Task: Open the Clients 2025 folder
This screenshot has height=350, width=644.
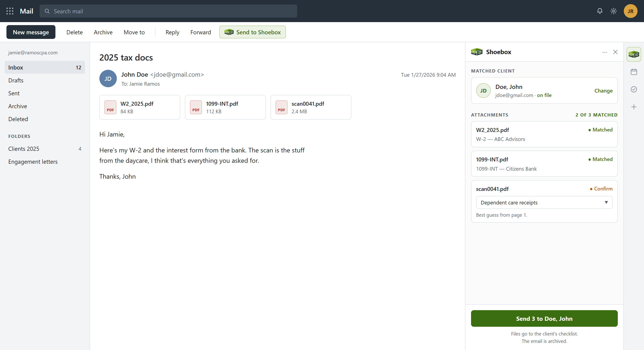Action: click(45, 149)
